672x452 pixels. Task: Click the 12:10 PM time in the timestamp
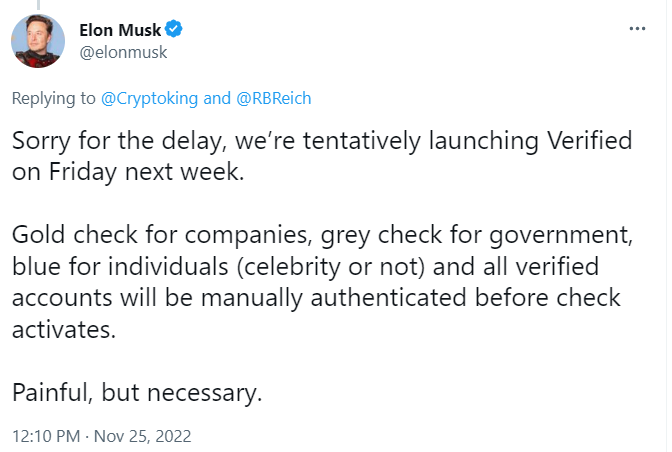46,436
